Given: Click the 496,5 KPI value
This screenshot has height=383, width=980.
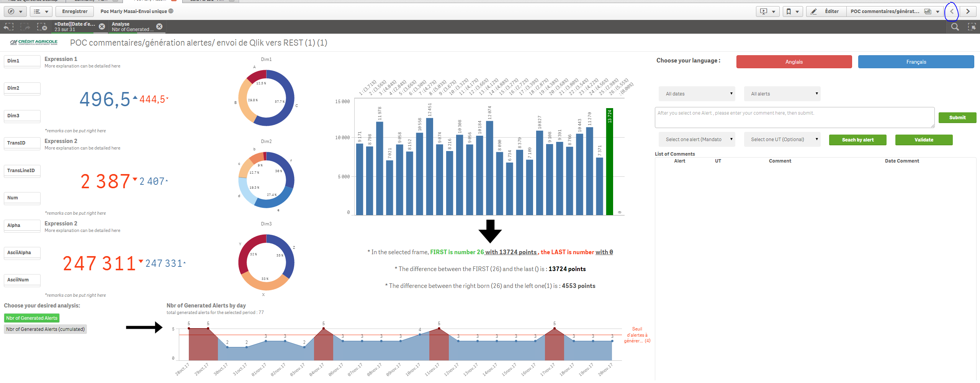Looking at the screenshot, I should [105, 100].
